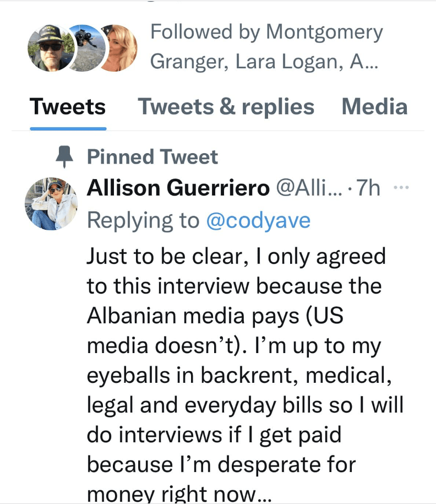This screenshot has width=436, height=504.
Task: Open the @codyave profile link
Action: pos(258,221)
